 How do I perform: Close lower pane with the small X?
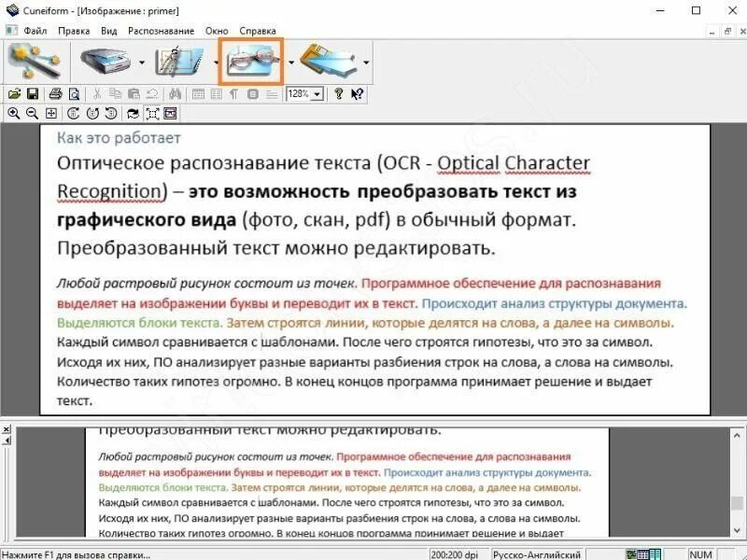pyautogui.click(x=7, y=429)
